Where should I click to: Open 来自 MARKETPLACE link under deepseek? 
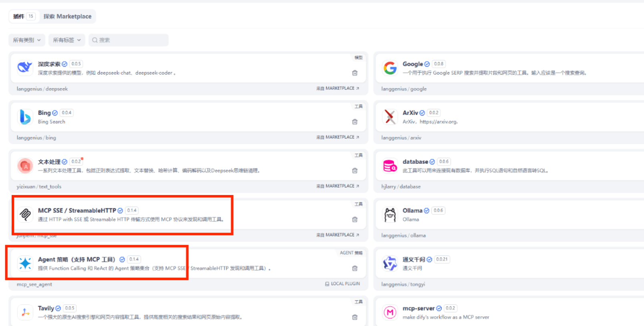(338, 89)
